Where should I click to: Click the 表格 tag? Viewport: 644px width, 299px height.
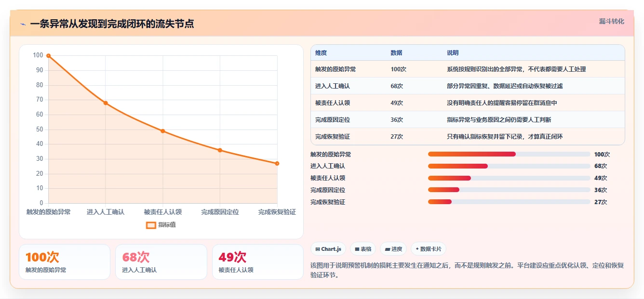pyautogui.click(x=363, y=249)
